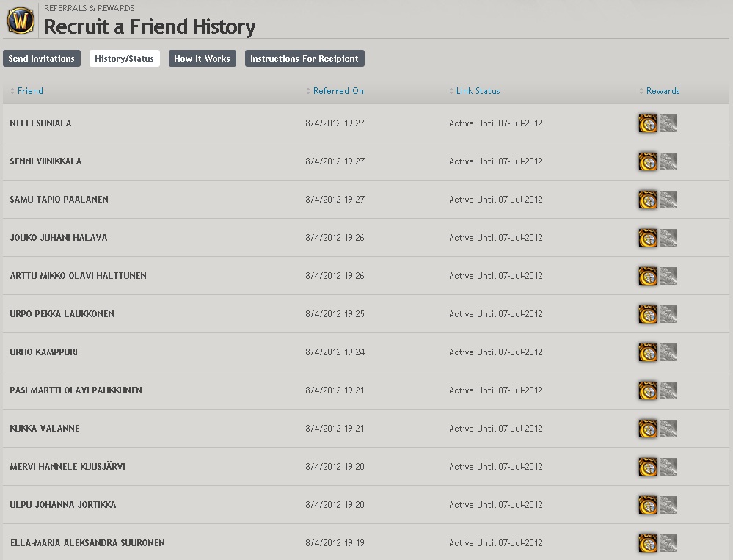Click the Referrals & Rewards breadcrumb text
The image size is (733, 560).
[x=89, y=8]
